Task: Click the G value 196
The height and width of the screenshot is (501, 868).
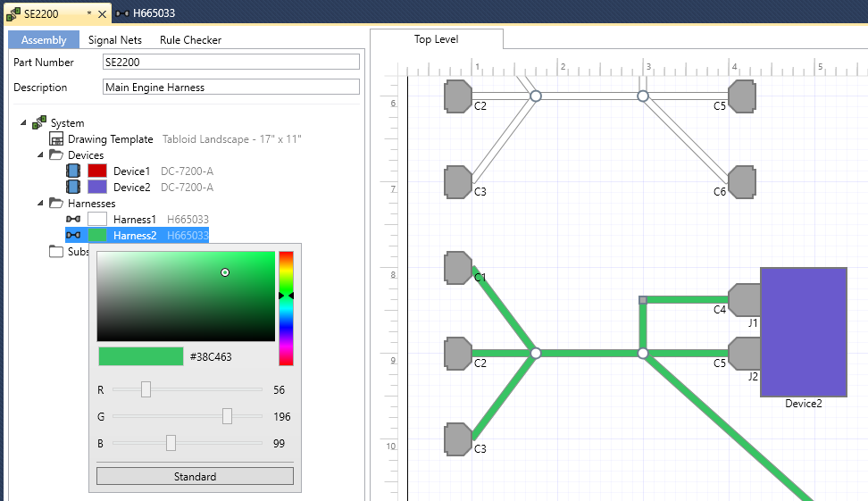Action: [282, 416]
